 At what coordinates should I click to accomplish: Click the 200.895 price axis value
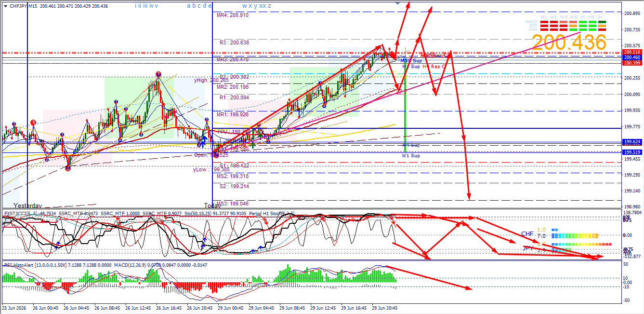631,14
